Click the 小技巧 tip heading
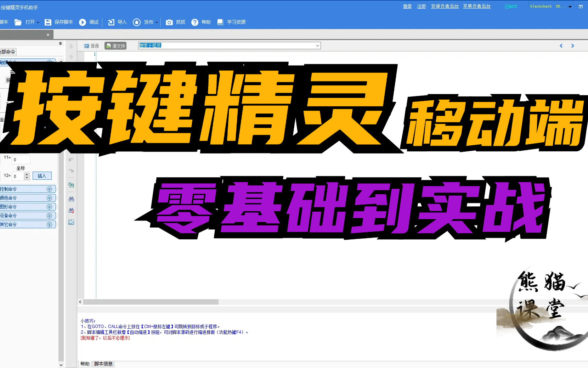This screenshot has width=588, height=368. coord(88,321)
